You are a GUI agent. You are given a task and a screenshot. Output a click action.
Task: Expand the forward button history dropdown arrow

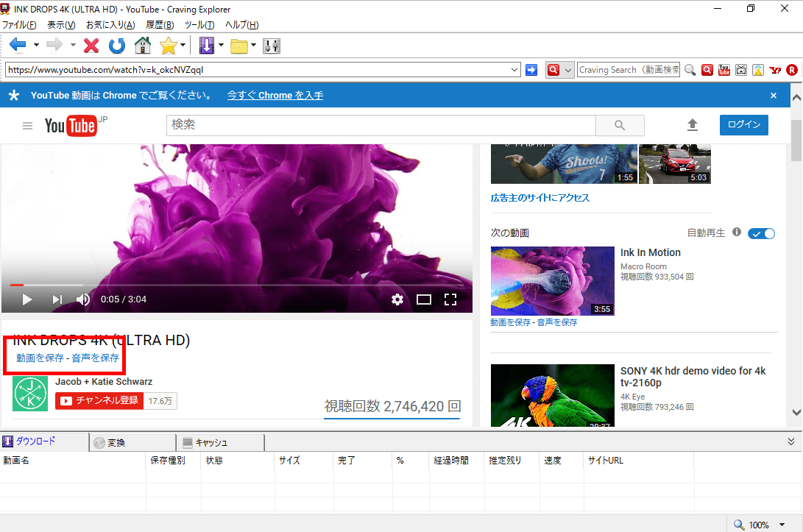[x=73, y=45]
